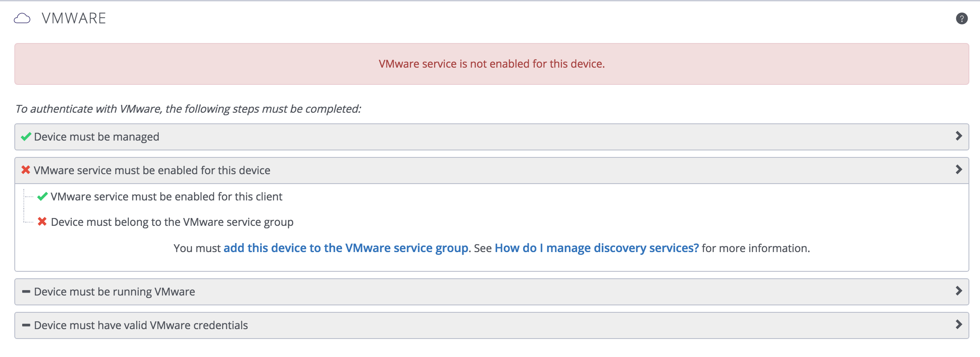This screenshot has width=980, height=357.
Task: Expand chevron on valid VMware credentials row
Action: click(958, 325)
